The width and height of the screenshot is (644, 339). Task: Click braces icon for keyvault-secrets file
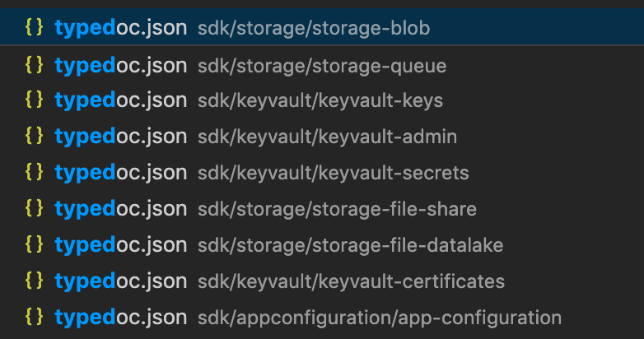pyautogui.click(x=34, y=172)
